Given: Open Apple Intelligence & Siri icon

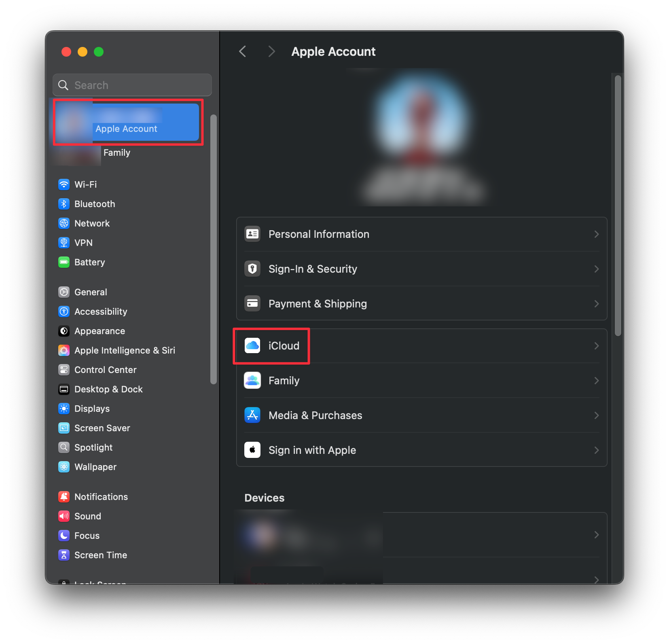Looking at the screenshot, I should (x=64, y=350).
